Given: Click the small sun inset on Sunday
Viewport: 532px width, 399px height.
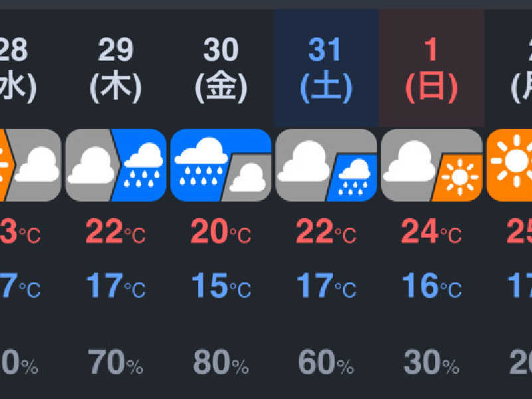Looking at the screenshot, I should [458, 178].
